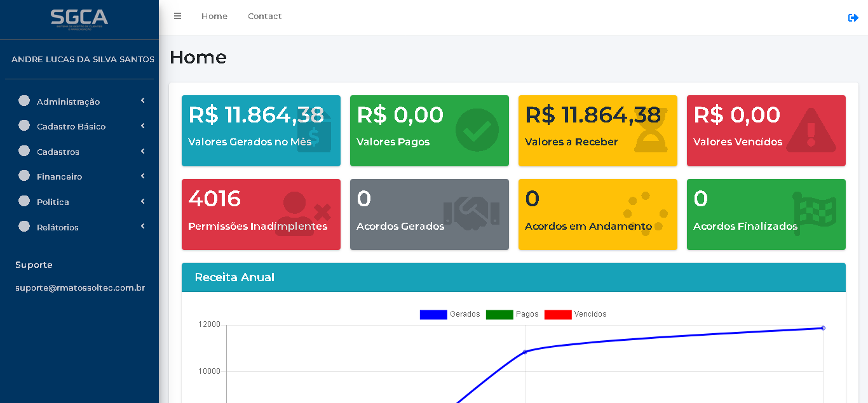This screenshot has width=868, height=403.
Task: Click the data point on the blue chart line
Action: click(526, 352)
